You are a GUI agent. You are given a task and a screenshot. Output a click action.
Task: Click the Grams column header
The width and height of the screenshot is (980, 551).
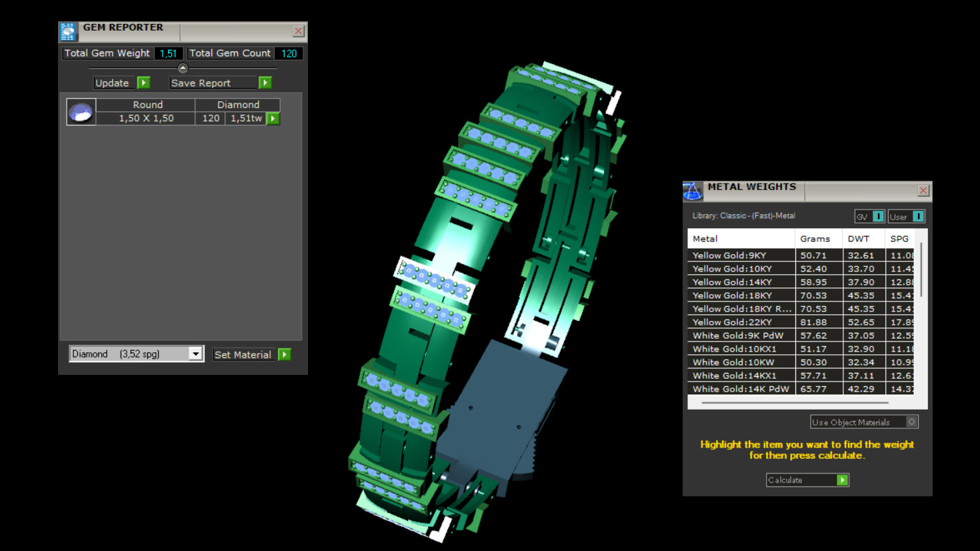coord(819,238)
